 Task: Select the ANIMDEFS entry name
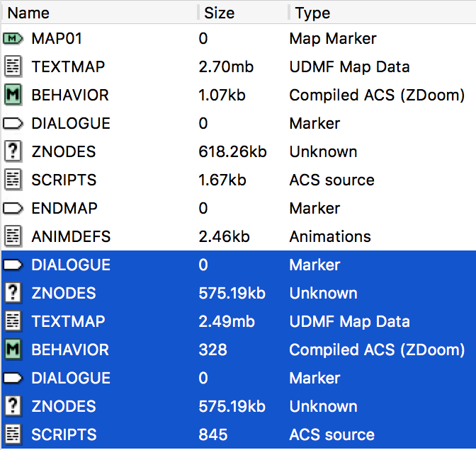pos(71,236)
